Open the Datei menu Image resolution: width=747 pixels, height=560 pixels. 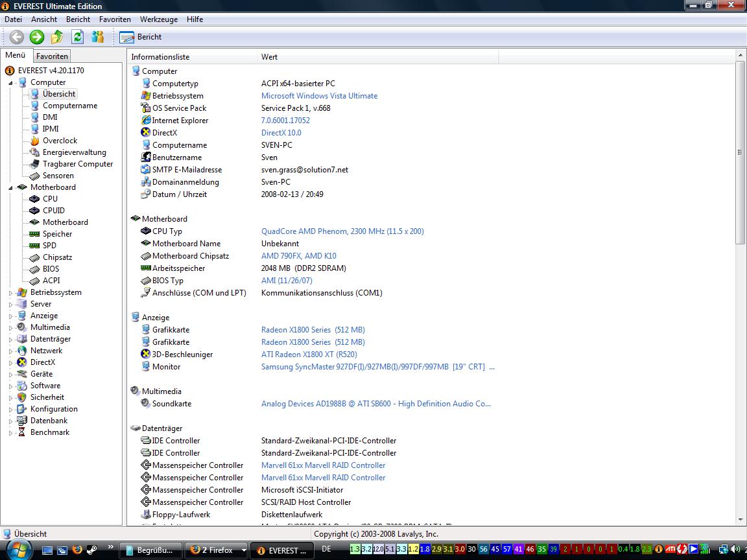(14, 19)
